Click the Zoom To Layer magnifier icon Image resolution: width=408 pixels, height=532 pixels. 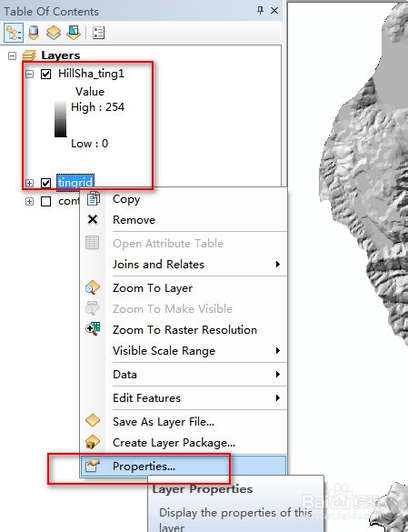tap(93, 287)
